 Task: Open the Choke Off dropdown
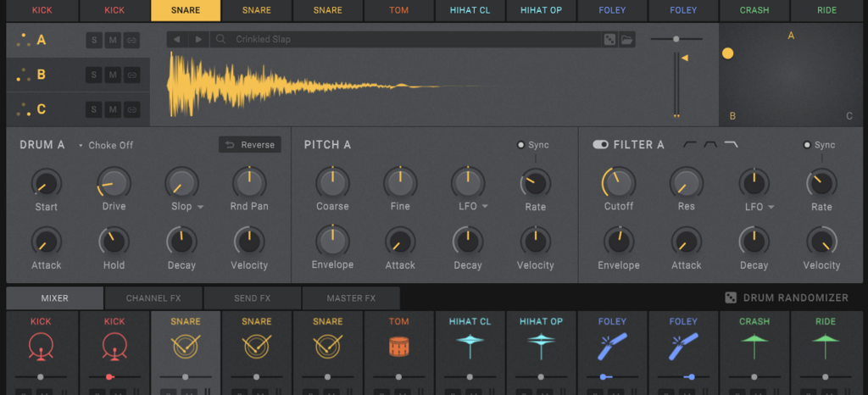[x=106, y=145]
